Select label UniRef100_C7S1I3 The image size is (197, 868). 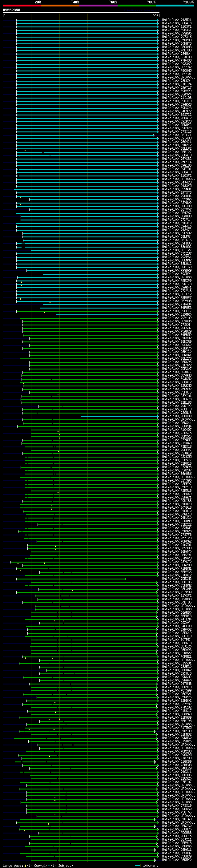coord(176,132)
